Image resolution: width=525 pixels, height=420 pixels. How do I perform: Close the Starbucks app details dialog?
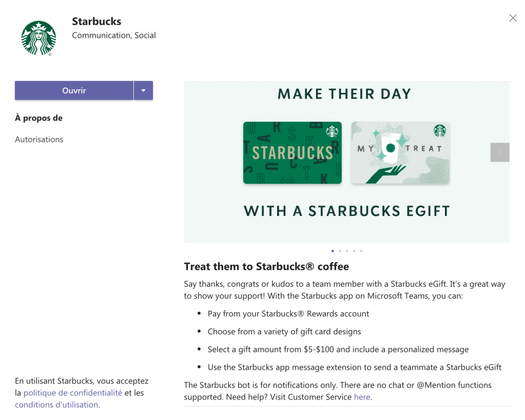click(513, 18)
